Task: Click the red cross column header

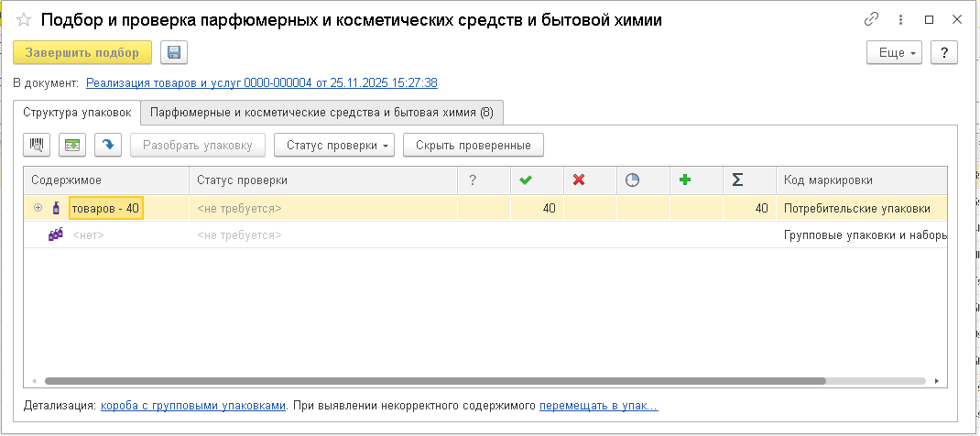Action: pos(579,180)
